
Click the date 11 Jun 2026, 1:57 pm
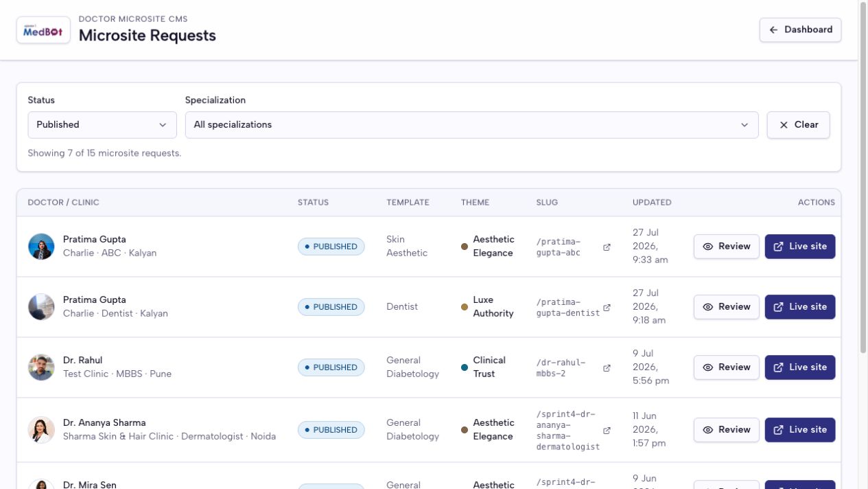click(649, 430)
